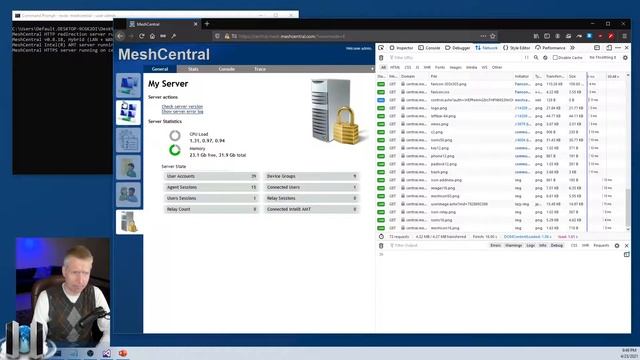640x360 pixels.
Task: Toggle the XHR console filter
Action: (x=585, y=246)
